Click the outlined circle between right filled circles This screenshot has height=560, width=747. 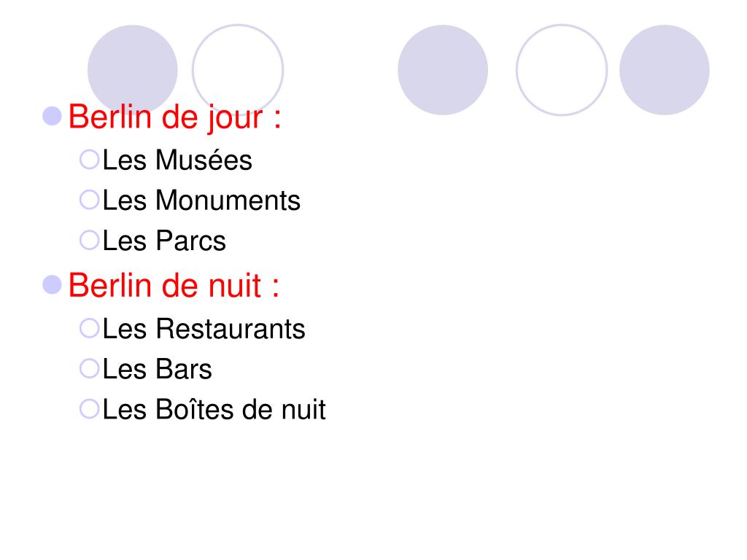tap(562, 70)
